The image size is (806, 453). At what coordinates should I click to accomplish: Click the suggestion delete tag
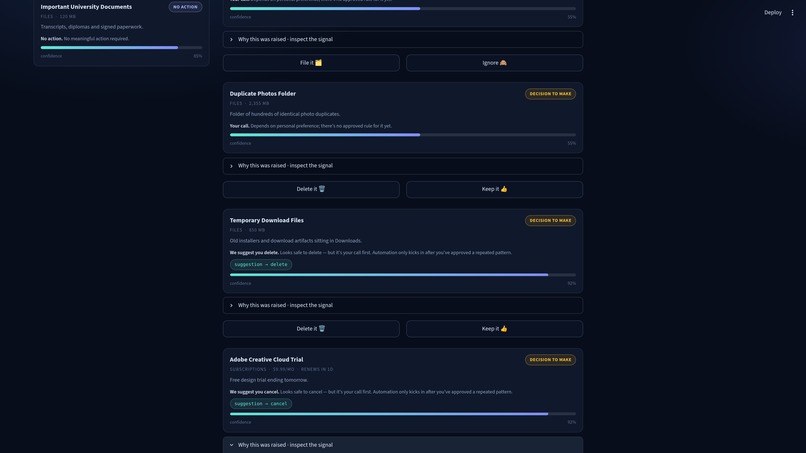(261, 264)
